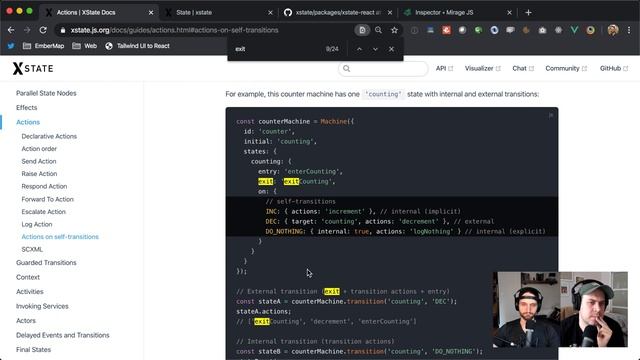Image resolution: width=640 pixels, height=360 pixels.
Task: Click the page install icon in the address bar
Action: tap(362, 30)
